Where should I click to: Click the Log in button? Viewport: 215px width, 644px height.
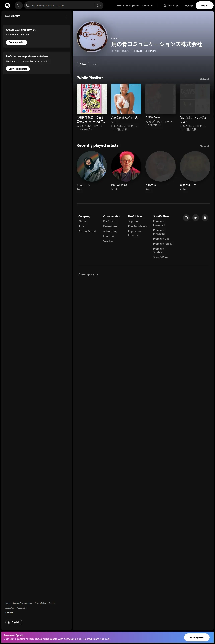204,5
